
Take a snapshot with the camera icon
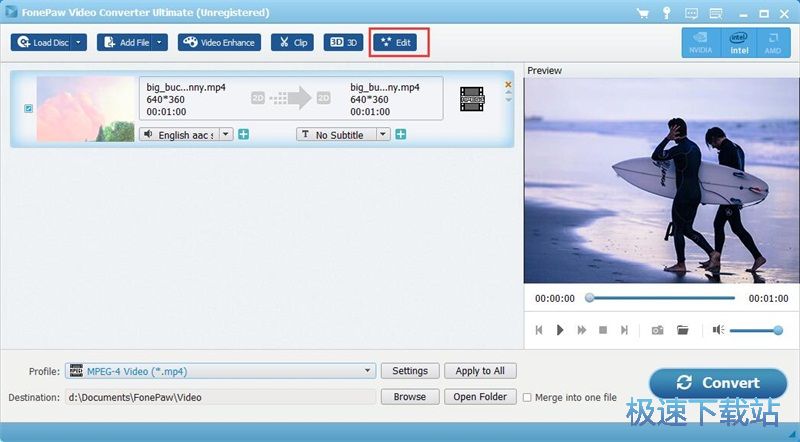click(657, 330)
